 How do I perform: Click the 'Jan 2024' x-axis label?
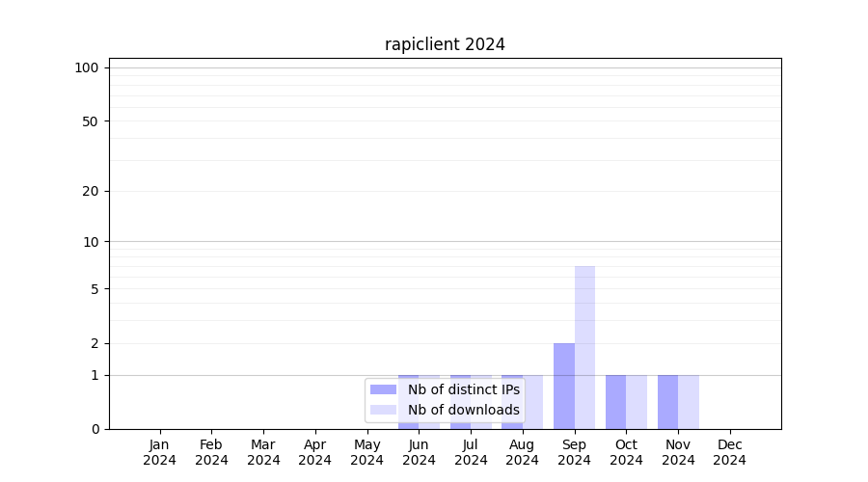point(160,452)
